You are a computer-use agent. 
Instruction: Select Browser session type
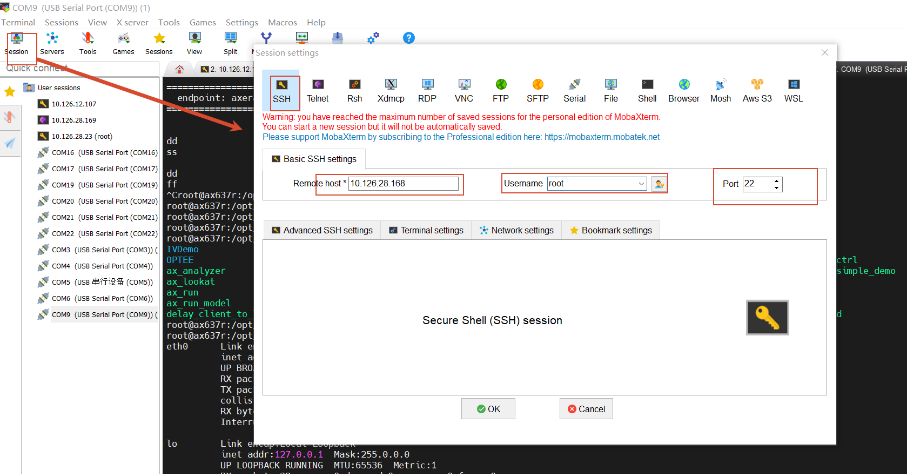click(x=684, y=91)
